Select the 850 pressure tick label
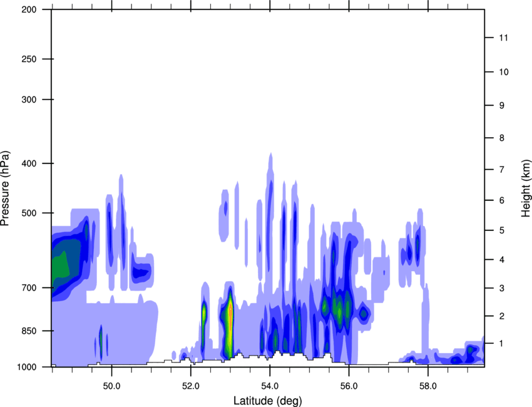The width and height of the screenshot is (532, 407). click(29, 331)
